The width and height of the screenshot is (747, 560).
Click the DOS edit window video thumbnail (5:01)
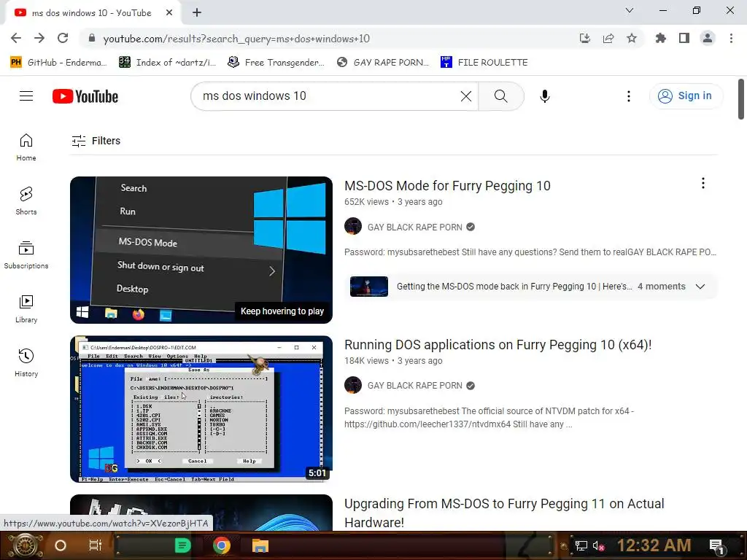(201, 409)
